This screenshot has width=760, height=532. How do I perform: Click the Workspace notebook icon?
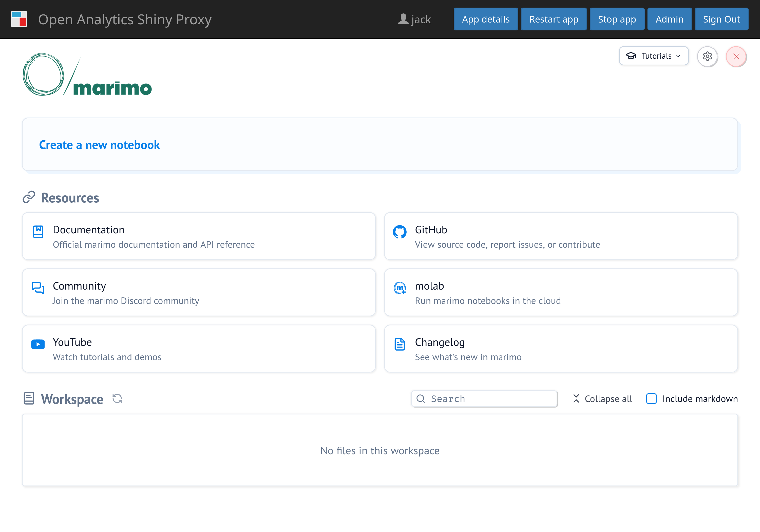pyautogui.click(x=29, y=398)
